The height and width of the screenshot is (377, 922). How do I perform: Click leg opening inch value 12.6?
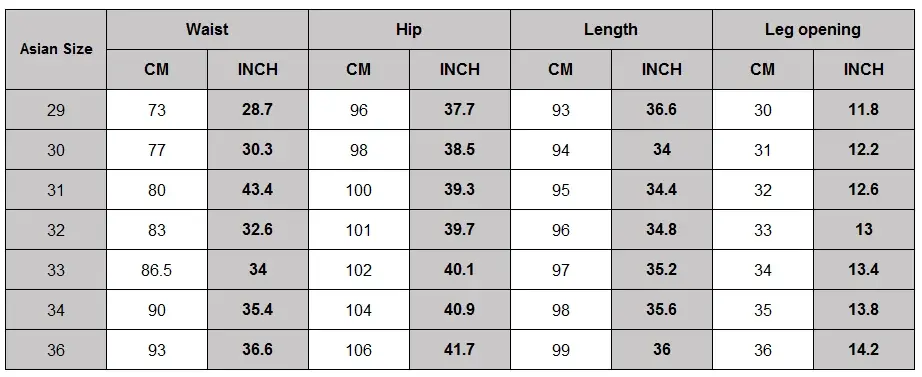pos(864,190)
